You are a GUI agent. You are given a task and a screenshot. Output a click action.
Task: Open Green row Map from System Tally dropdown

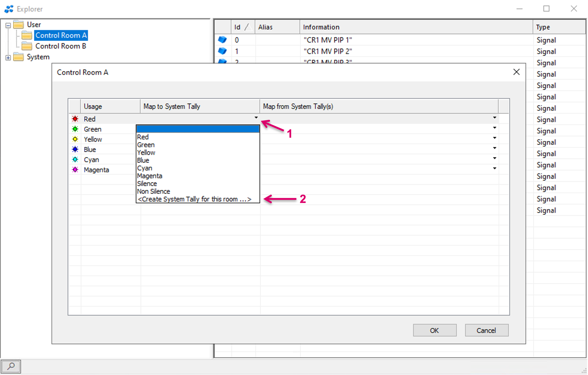(494, 128)
